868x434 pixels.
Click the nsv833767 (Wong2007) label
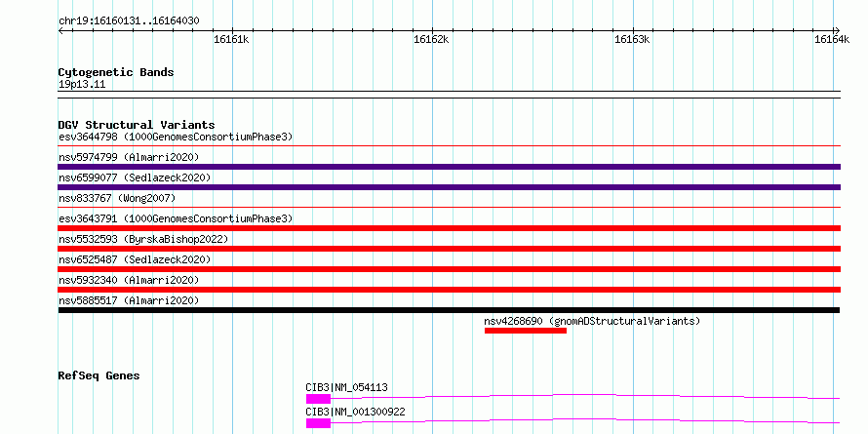tap(117, 198)
